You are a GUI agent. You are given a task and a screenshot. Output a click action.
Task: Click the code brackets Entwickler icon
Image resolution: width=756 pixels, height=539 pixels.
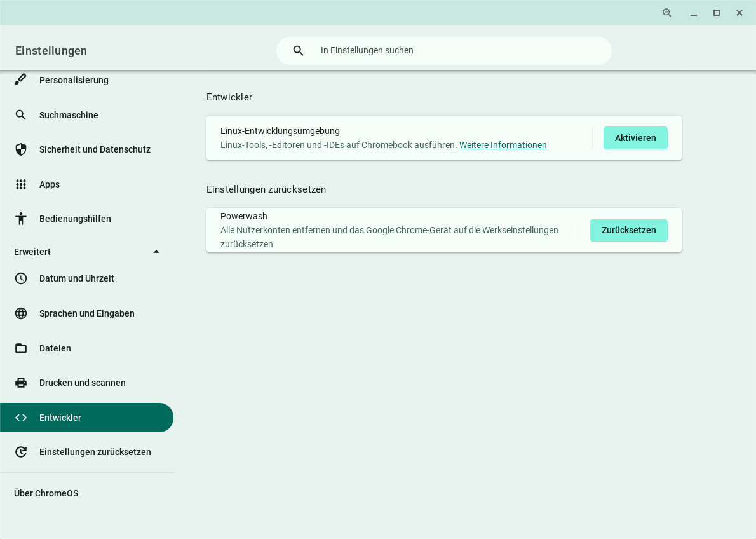pyautogui.click(x=21, y=418)
